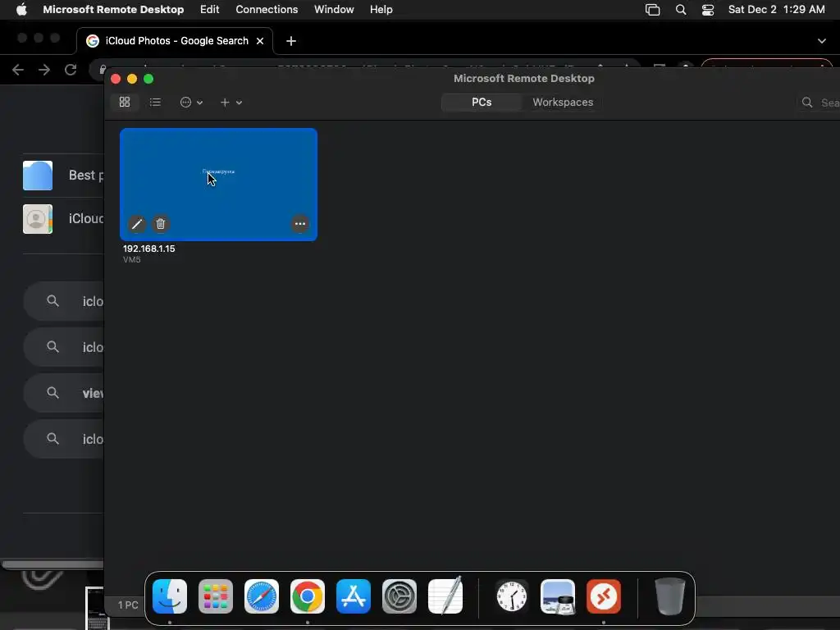Open Google Chrome from the Dock

[308, 596]
